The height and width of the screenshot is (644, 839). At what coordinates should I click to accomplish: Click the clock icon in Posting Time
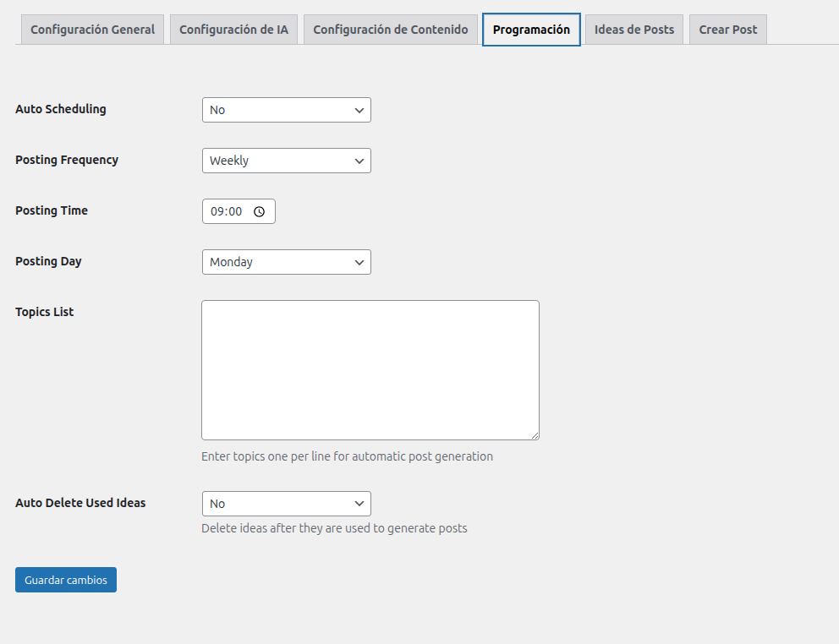point(259,212)
